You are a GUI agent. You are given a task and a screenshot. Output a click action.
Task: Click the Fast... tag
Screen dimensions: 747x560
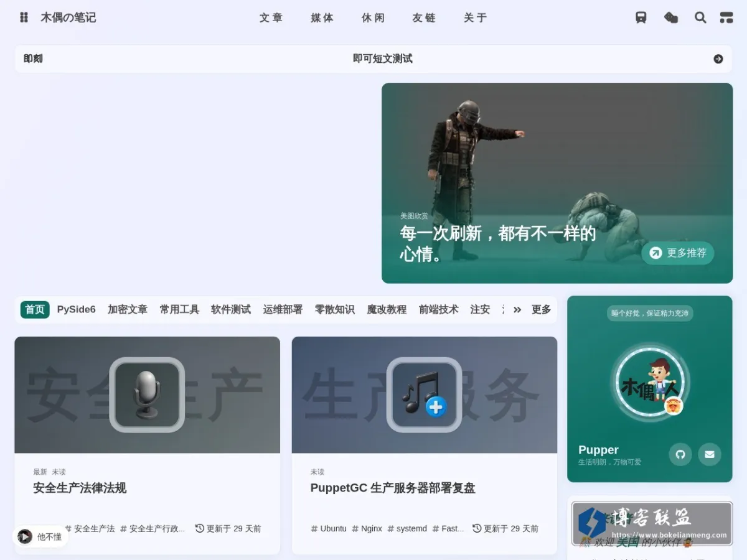coord(448,528)
